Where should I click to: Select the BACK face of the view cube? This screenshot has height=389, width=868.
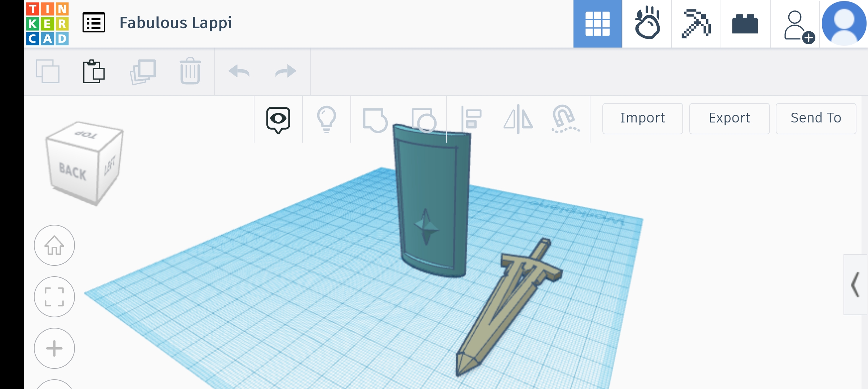[x=72, y=172]
